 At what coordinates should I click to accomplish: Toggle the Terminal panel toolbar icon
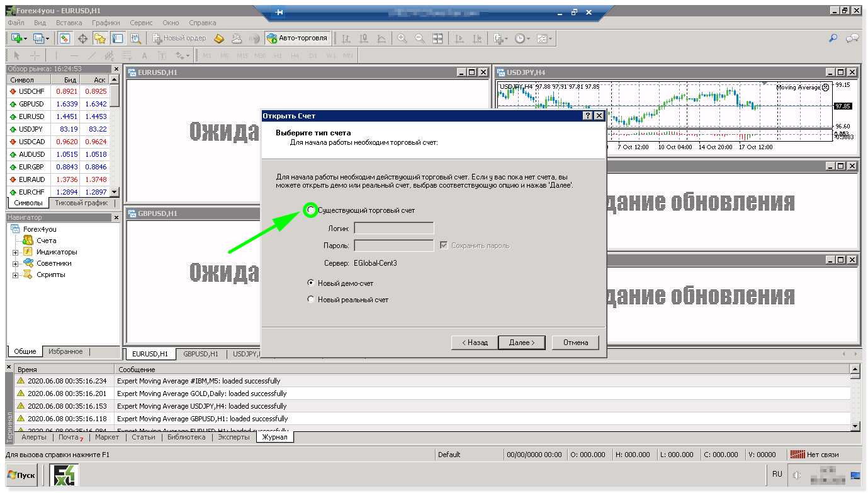click(x=118, y=38)
